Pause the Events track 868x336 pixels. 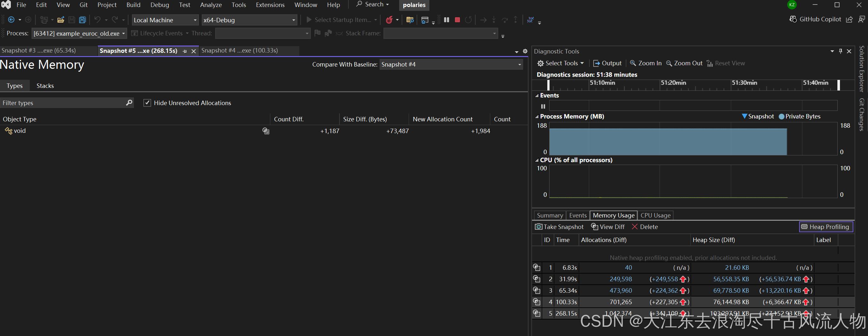point(543,106)
